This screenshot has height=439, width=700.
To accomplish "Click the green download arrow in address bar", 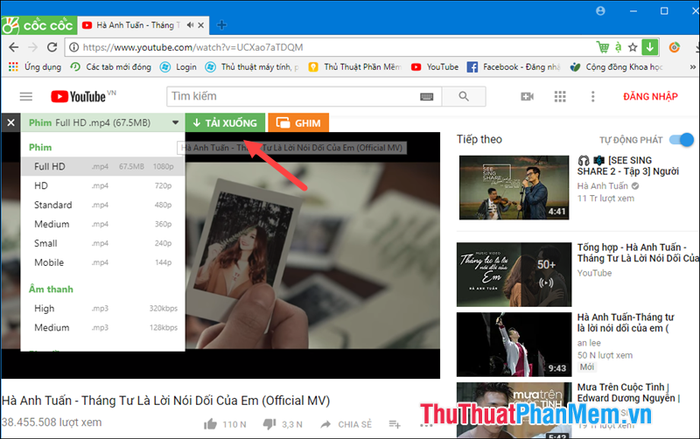I will point(650,47).
